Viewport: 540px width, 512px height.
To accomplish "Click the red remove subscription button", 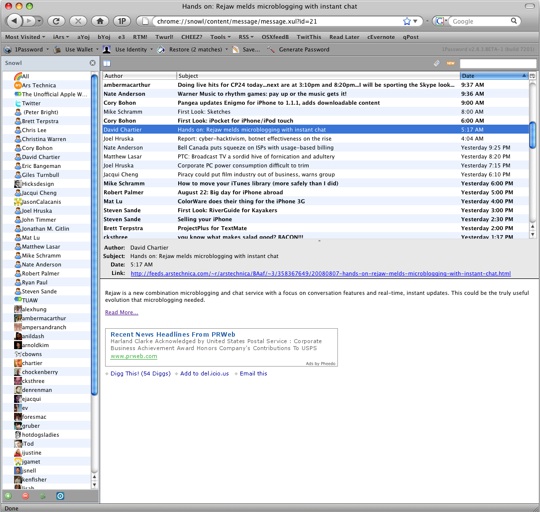I will coord(25,496).
